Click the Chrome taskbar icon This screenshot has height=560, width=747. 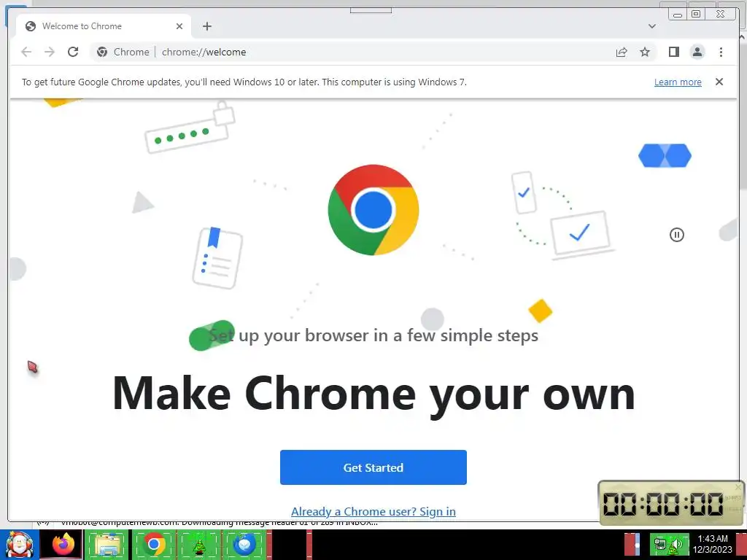[x=153, y=545]
